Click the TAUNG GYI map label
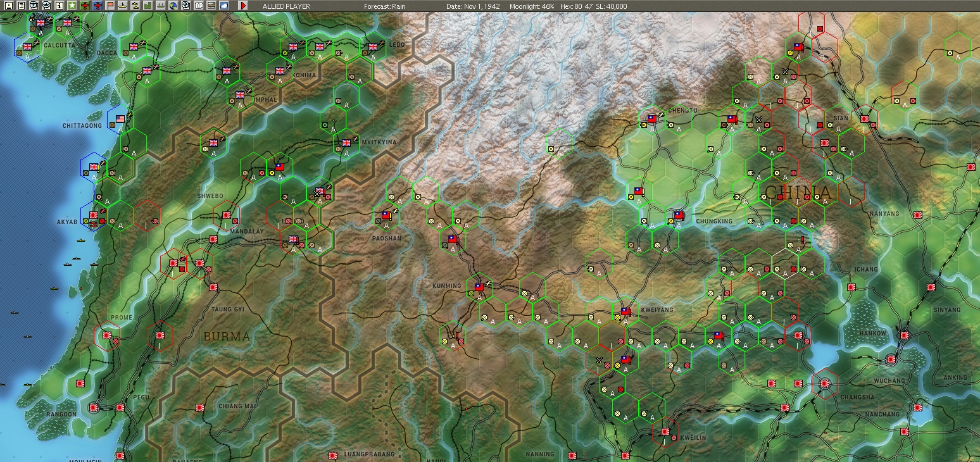980x462 pixels. tap(227, 309)
